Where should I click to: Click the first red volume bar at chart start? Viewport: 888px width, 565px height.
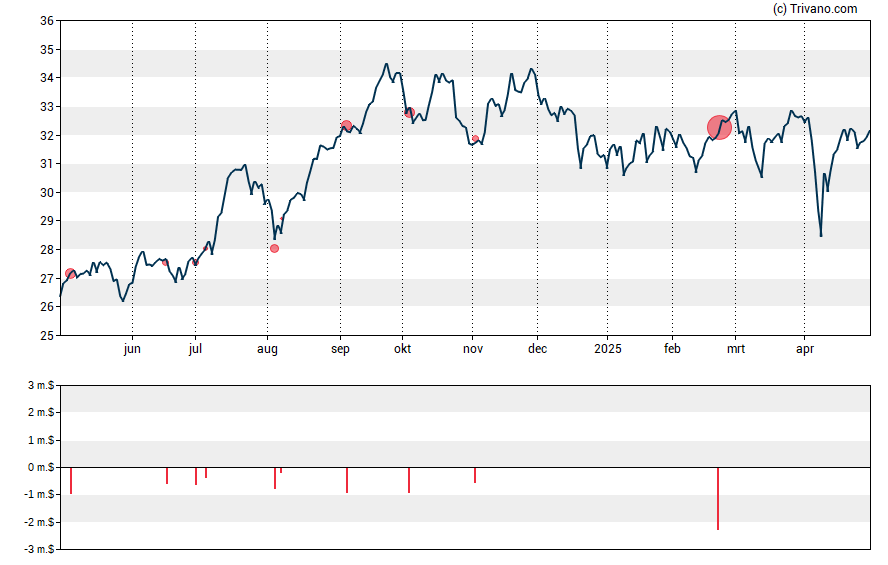point(71,481)
